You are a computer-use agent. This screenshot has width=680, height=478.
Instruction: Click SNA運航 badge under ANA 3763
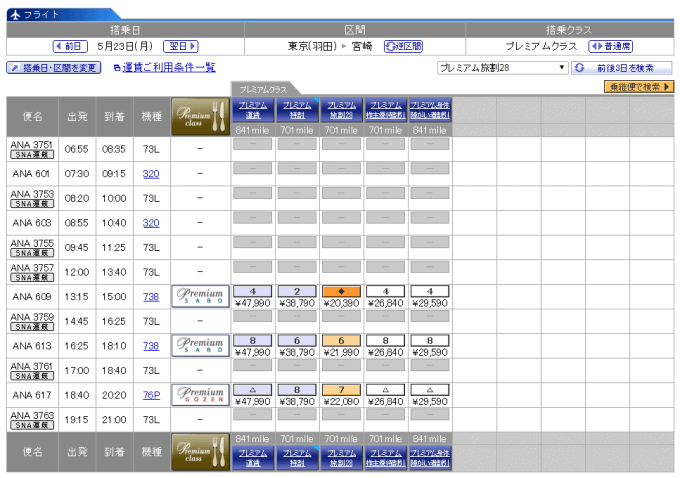coord(32,425)
